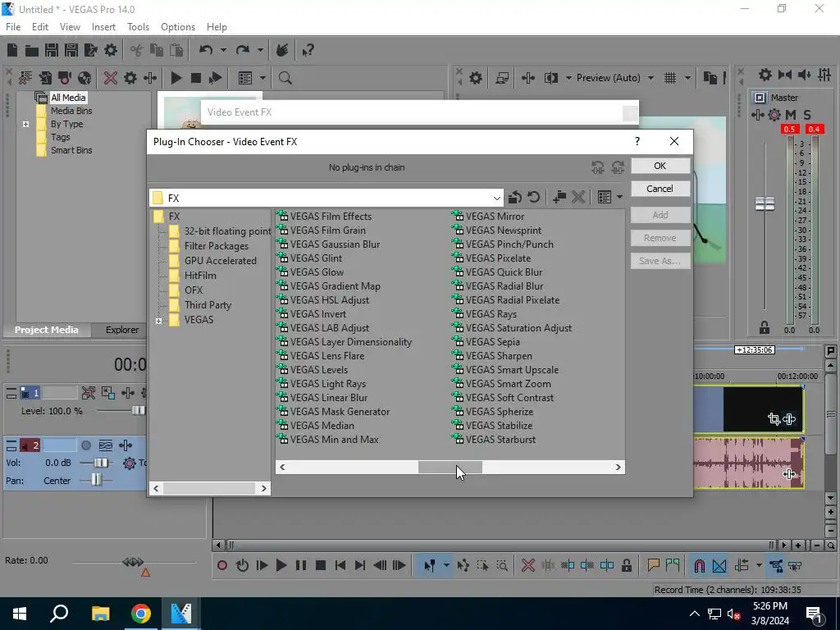840x630 pixels.
Task: Toggle Lock Envelopes to Events padlock icon
Action: (x=626, y=565)
